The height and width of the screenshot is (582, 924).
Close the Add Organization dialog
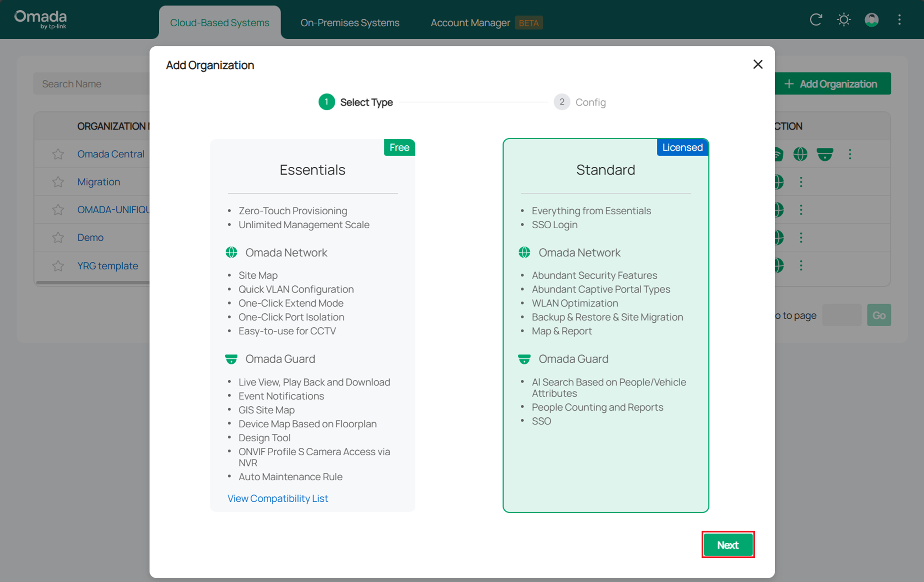coord(758,64)
